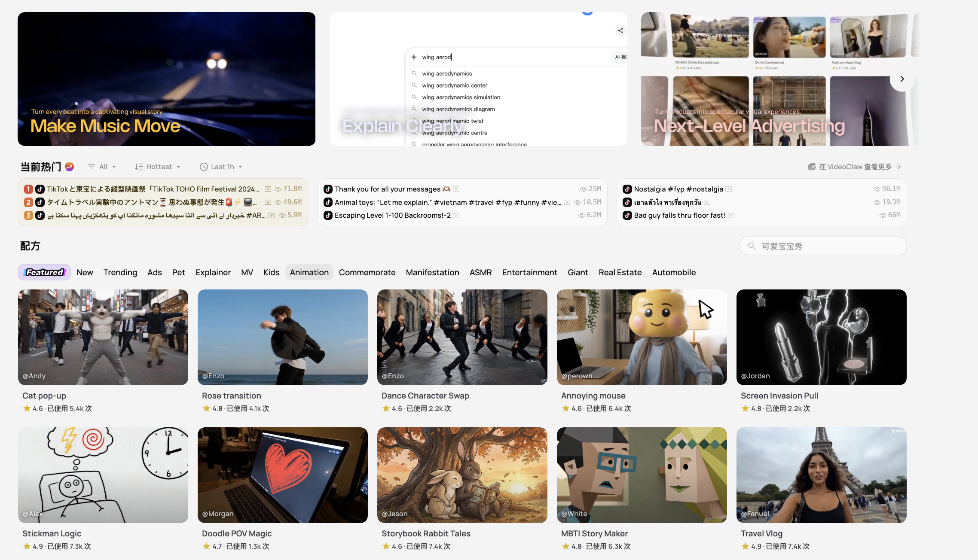Open the Annoying mouse template thumbnail
Screen dimensions: 978x560
coord(642,337)
